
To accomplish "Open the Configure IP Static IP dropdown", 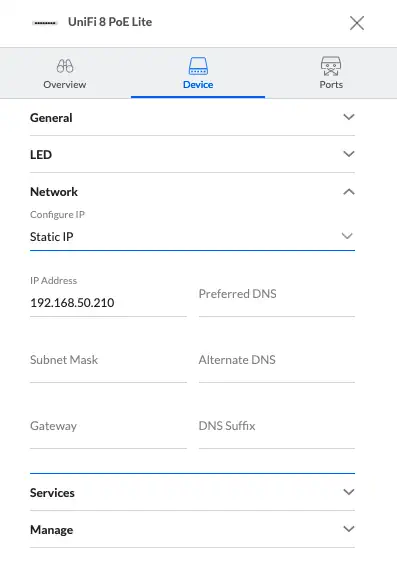I will (x=192, y=237).
